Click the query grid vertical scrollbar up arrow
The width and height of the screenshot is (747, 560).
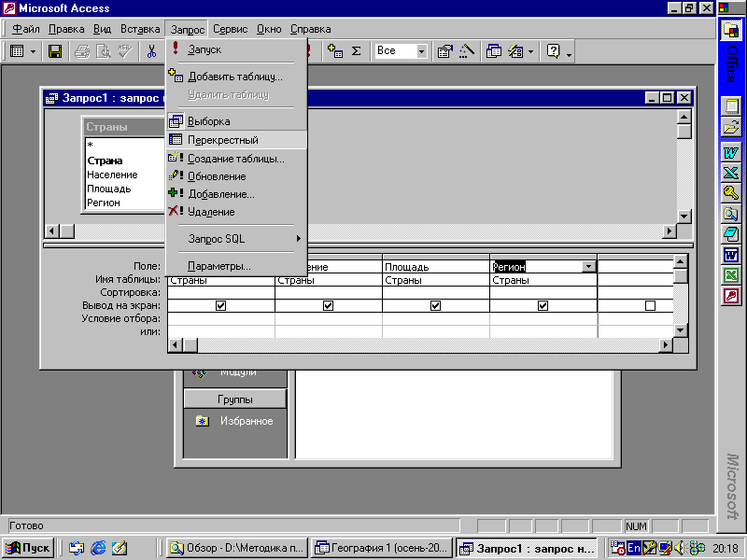[x=681, y=261]
